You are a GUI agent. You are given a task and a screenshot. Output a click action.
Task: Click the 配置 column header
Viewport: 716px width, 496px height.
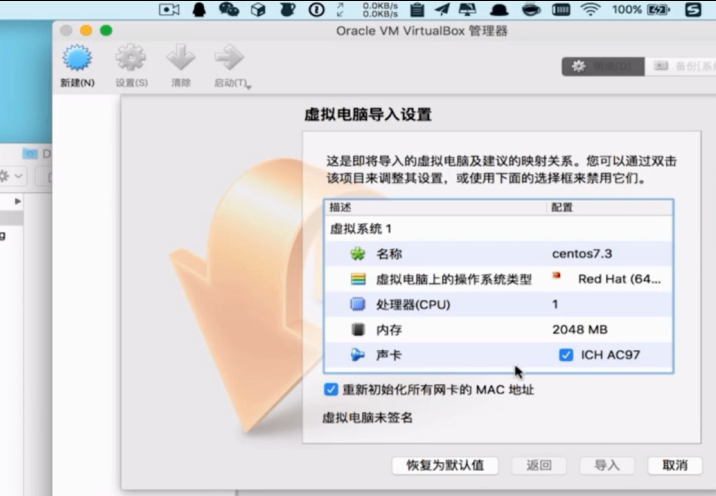pos(610,207)
